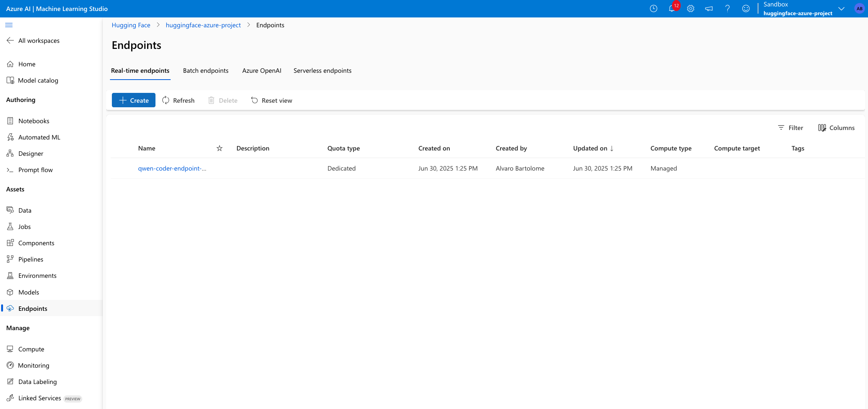This screenshot has width=868, height=409.
Task: Open Monitoring under Manage
Action: (33, 365)
